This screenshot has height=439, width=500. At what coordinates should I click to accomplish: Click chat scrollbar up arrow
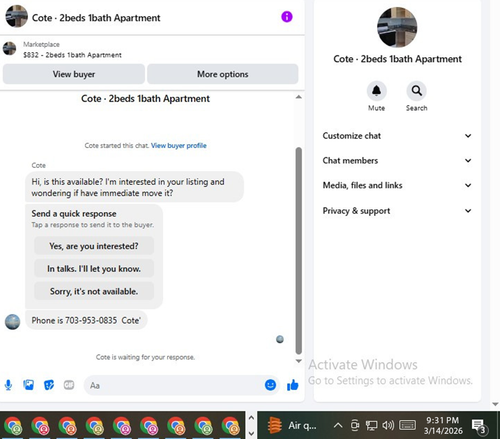(299, 97)
